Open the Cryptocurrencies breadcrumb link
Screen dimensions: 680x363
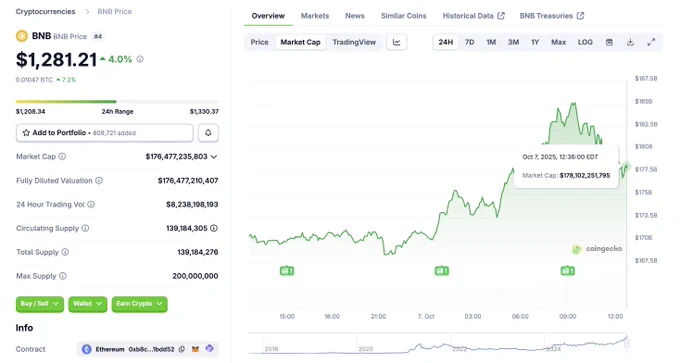click(46, 11)
